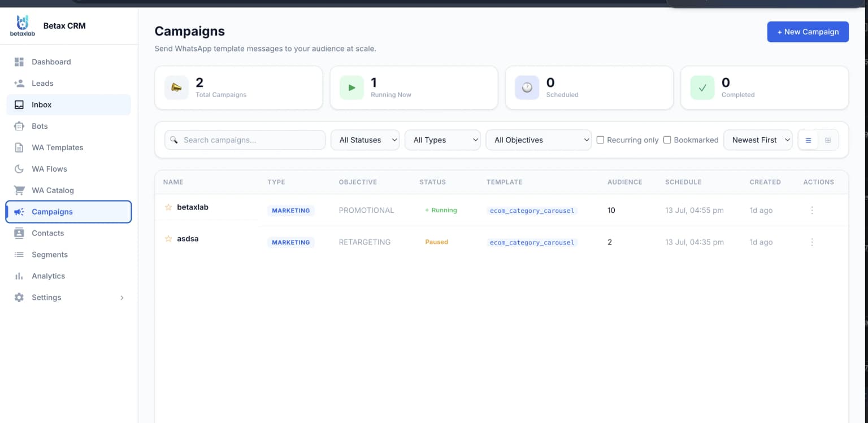The height and width of the screenshot is (423, 868).
Task: Bookmark the asdsa campaign star
Action: tap(168, 239)
